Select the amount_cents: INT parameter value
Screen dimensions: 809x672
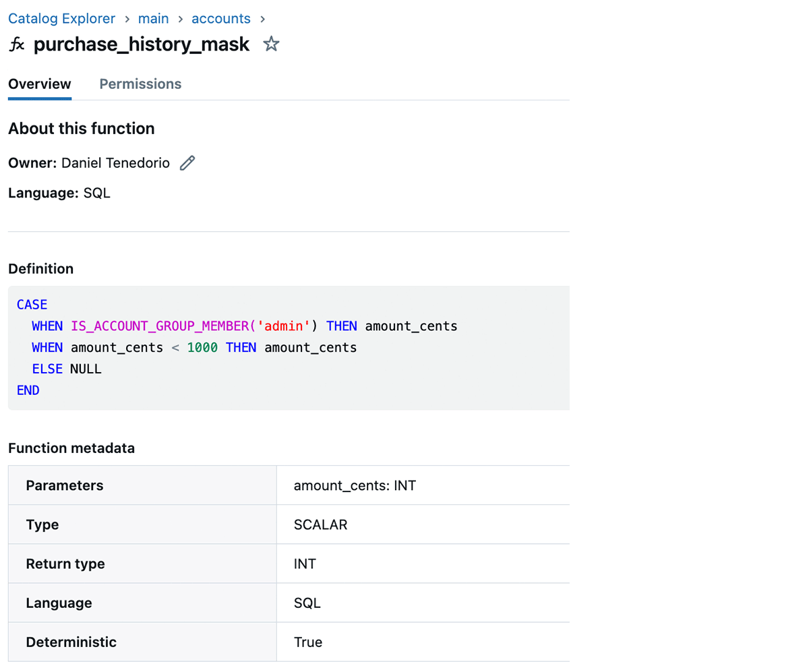(355, 485)
